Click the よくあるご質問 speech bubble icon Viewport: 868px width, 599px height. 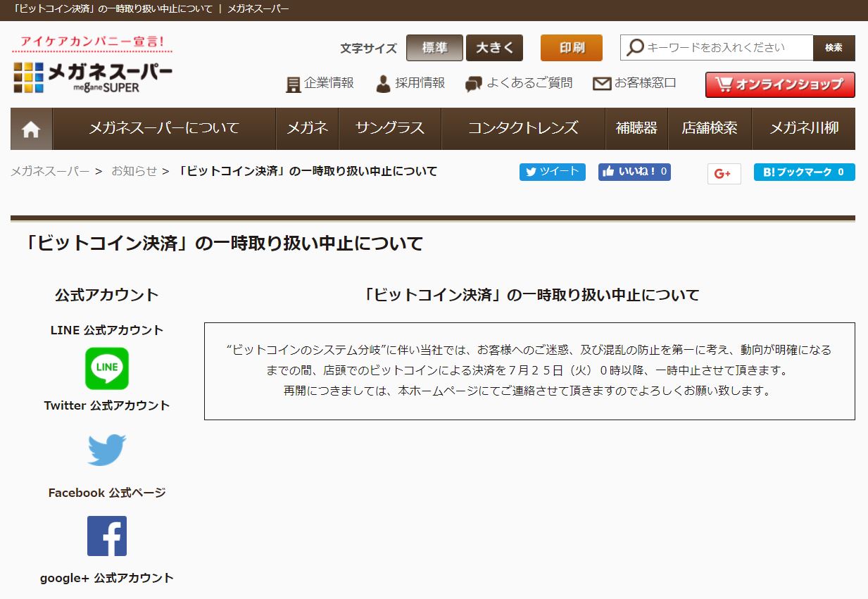[472, 83]
